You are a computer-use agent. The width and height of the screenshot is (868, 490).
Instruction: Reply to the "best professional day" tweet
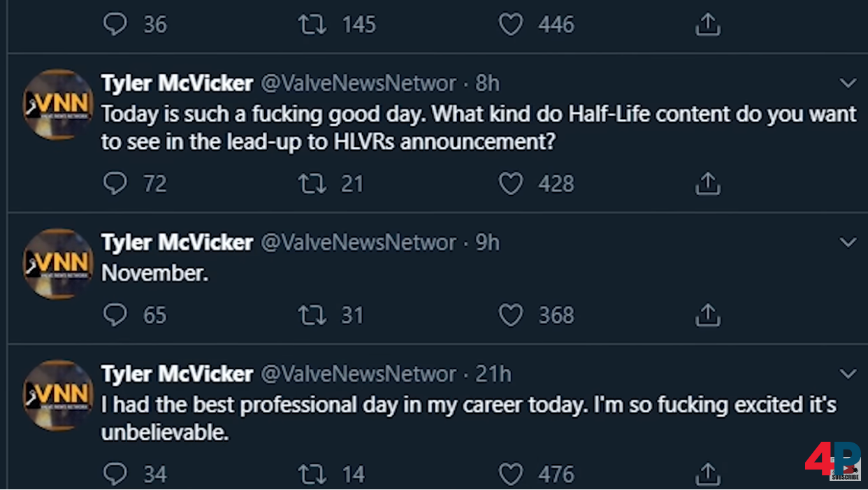[x=115, y=475]
